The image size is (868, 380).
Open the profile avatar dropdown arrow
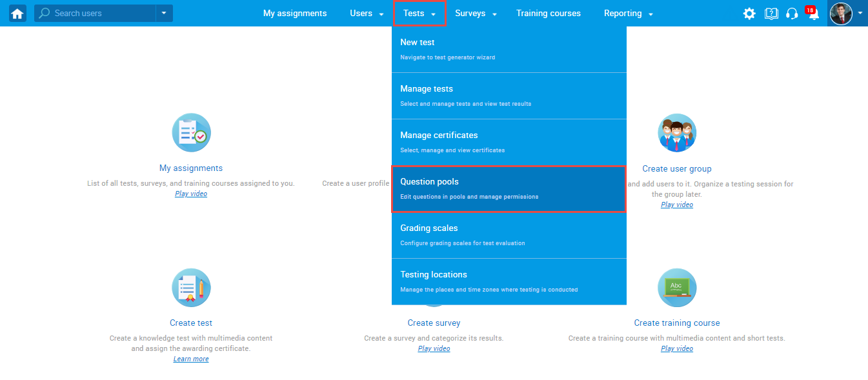coord(861,13)
